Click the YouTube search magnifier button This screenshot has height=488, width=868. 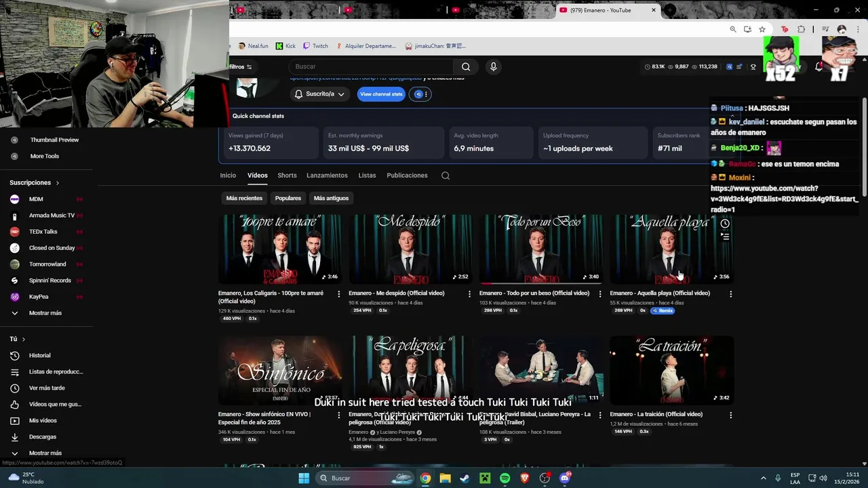tap(466, 66)
